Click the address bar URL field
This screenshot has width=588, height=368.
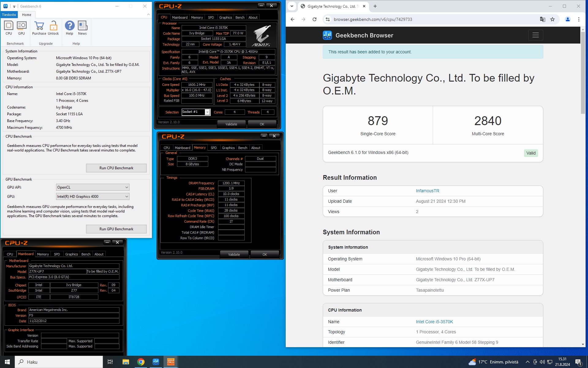pyautogui.click(x=435, y=19)
